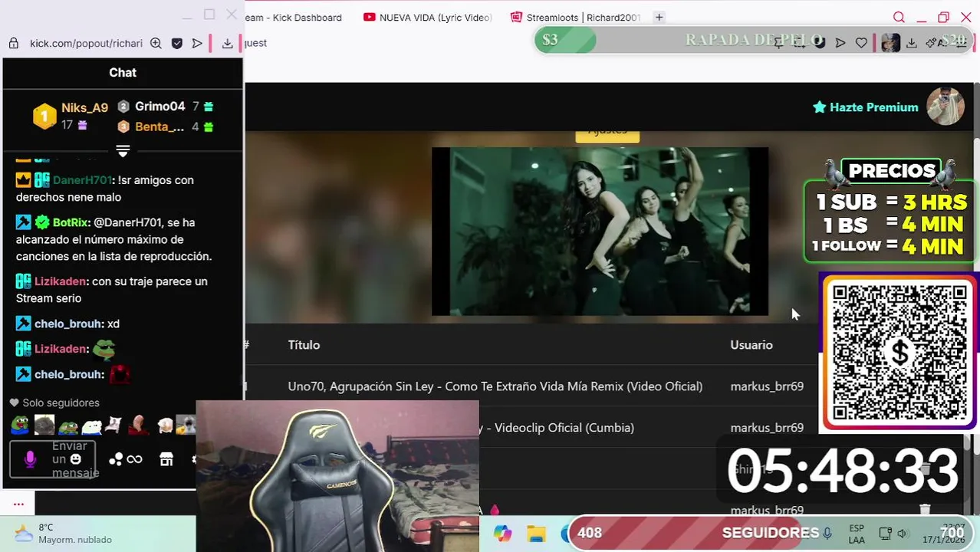Insert the bald man emote
Image resolution: width=980 pixels, height=552 pixels.
(139, 424)
